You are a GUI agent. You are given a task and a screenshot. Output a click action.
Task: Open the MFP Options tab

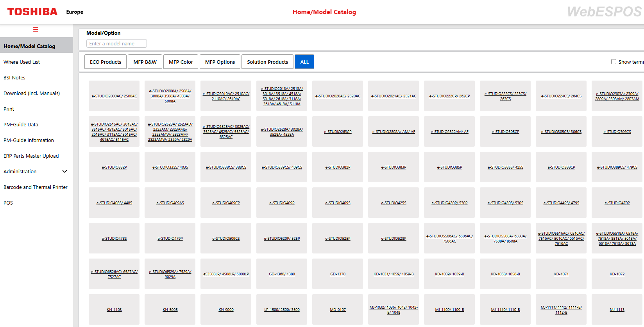220,62
